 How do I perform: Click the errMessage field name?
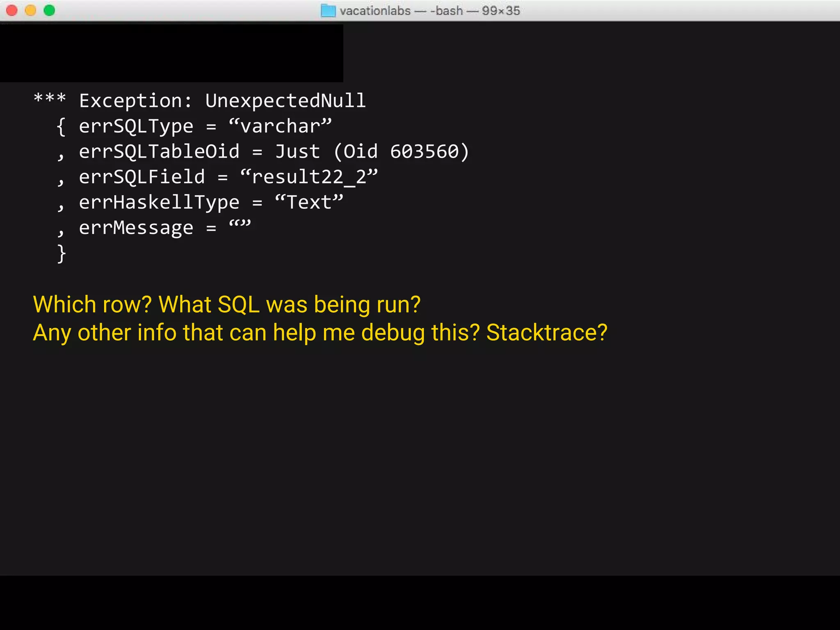(136, 228)
